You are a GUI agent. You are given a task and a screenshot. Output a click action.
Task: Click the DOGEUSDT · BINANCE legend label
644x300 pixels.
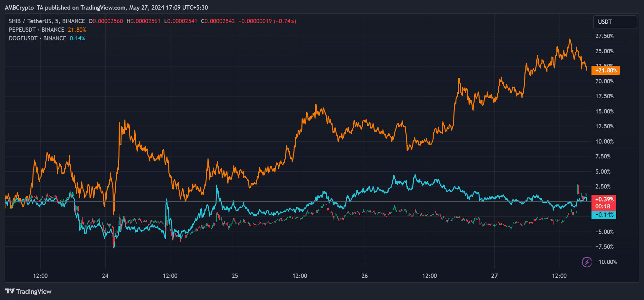(37, 38)
